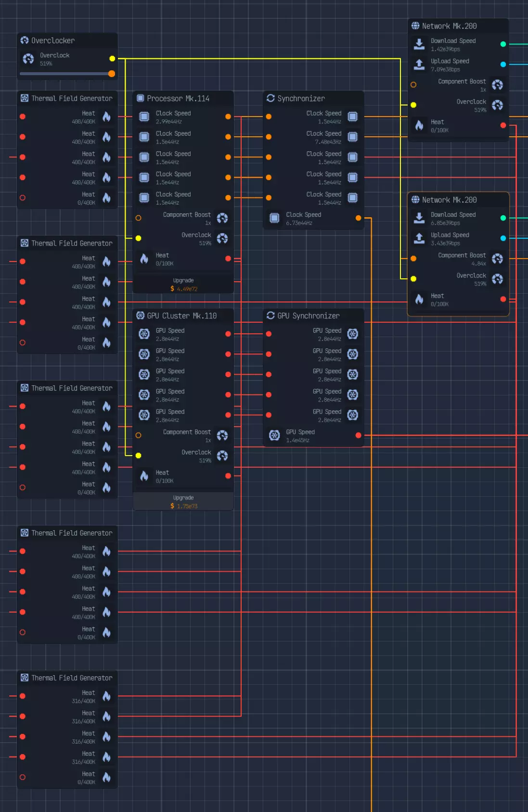Click the GPU Cluster Mk.110 title icon

(141, 315)
